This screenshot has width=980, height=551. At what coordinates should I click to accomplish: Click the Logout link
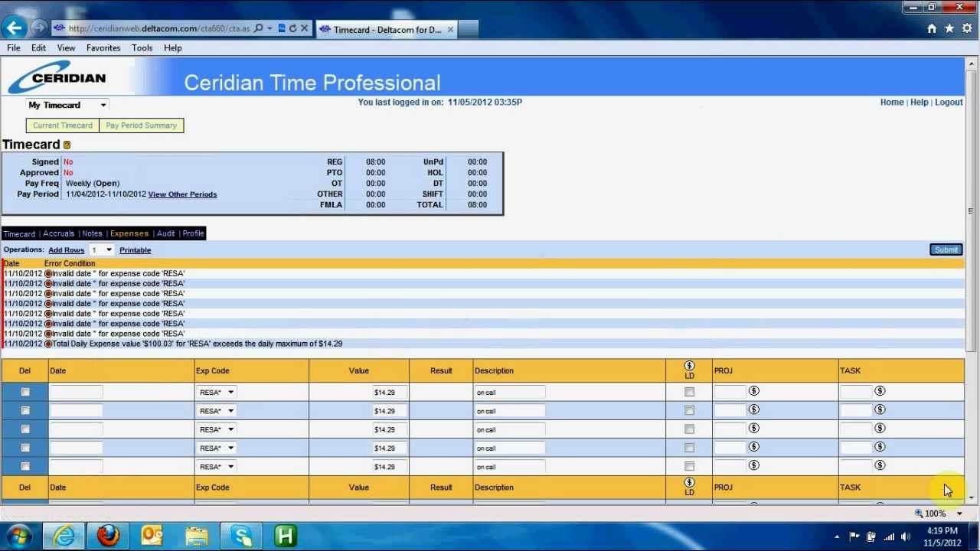click(x=949, y=102)
